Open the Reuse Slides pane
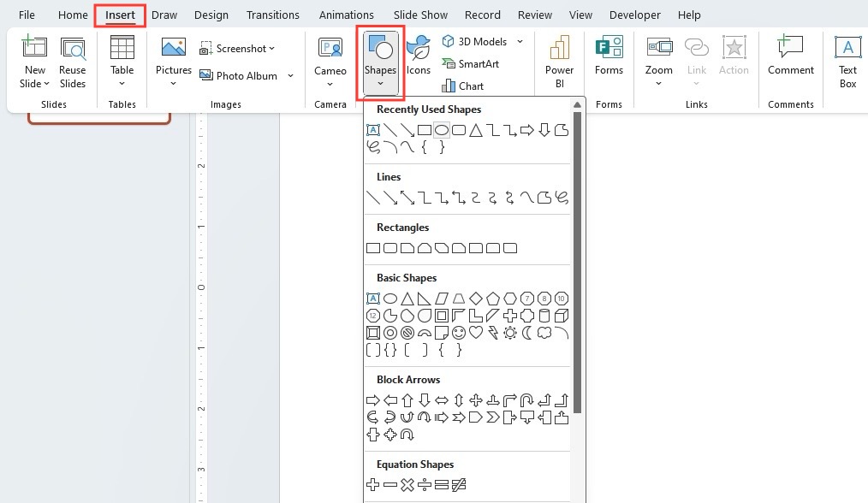The width and height of the screenshot is (868, 503). tap(73, 62)
